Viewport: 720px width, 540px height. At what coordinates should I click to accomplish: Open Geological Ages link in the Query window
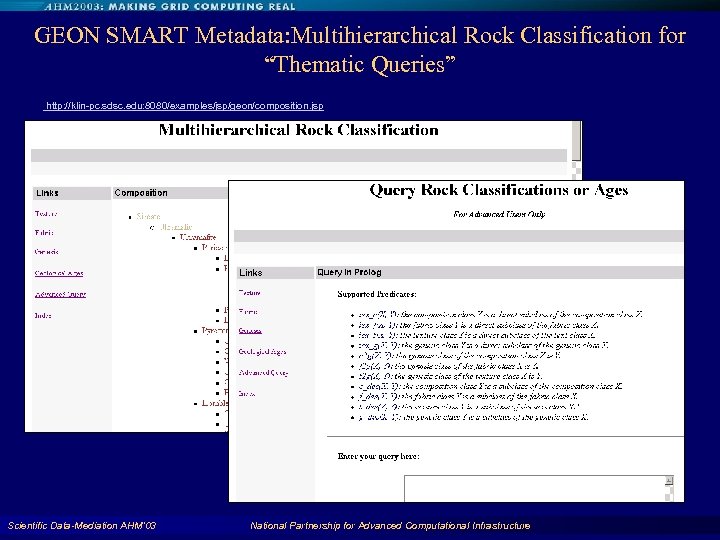[x=262, y=352]
